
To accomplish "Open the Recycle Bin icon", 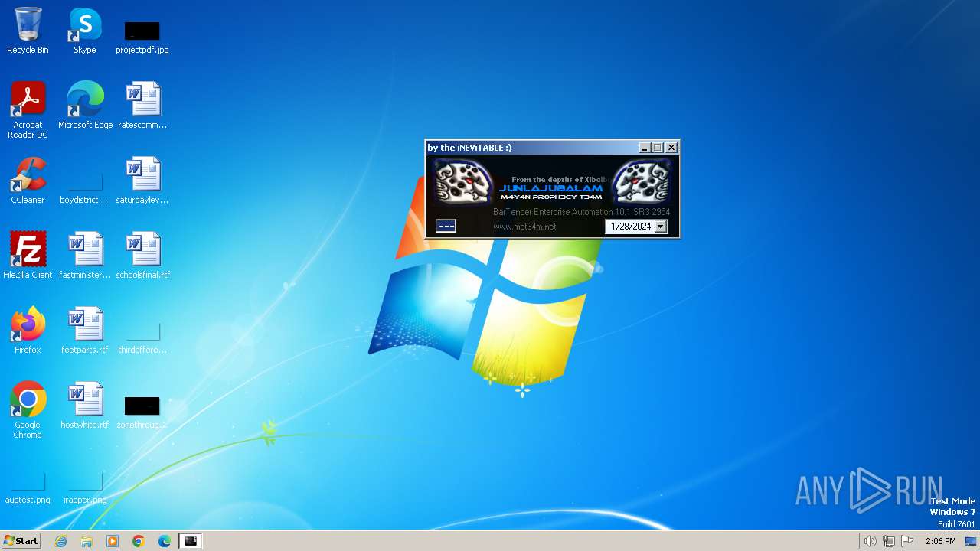I will coord(28,31).
